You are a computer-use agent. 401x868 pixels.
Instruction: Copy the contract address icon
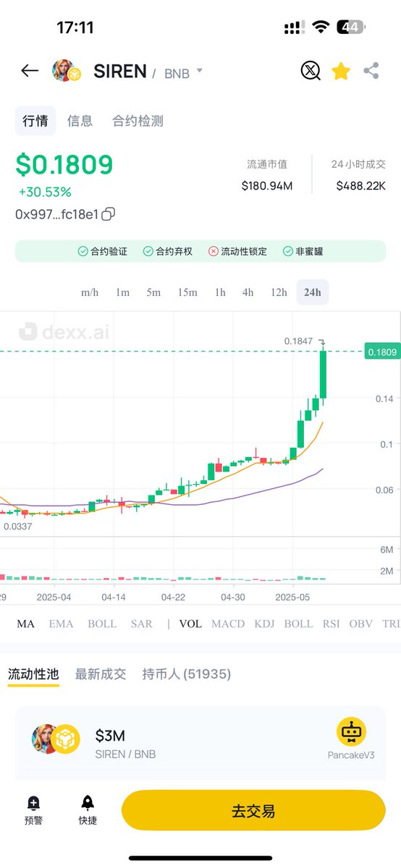pyautogui.click(x=109, y=214)
